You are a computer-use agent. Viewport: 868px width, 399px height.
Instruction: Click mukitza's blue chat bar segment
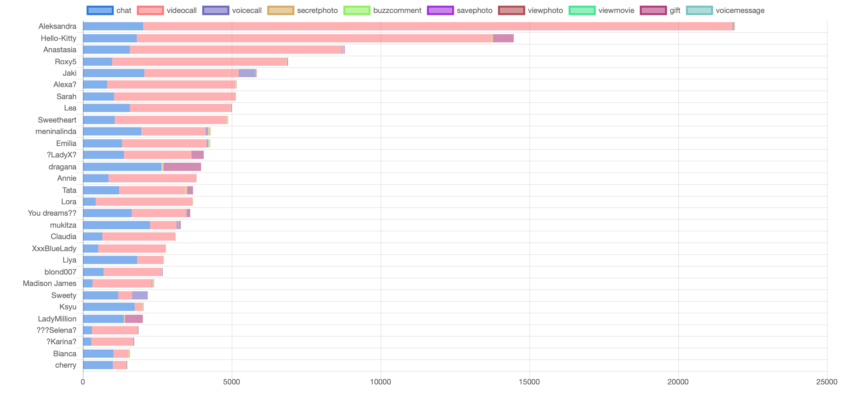coord(116,225)
